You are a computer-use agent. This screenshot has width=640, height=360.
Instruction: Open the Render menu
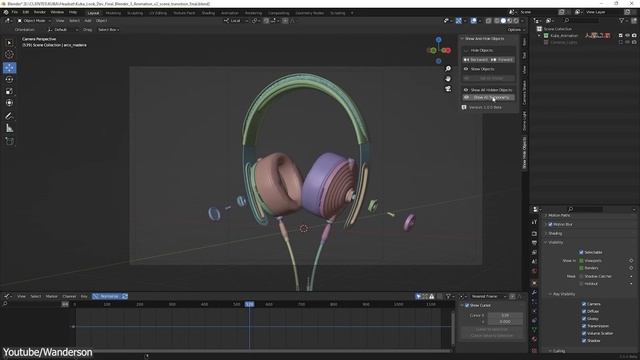point(40,12)
